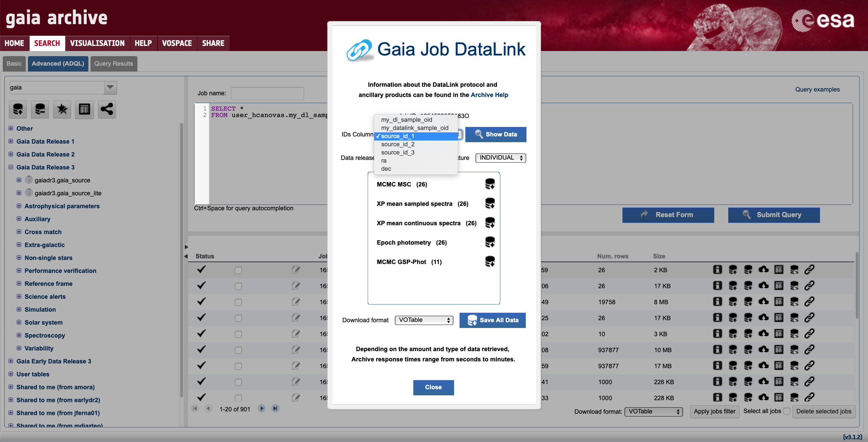Open the table view icon in sidebar
The height and width of the screenshot is (442, 868).
(x=84, y=110)
